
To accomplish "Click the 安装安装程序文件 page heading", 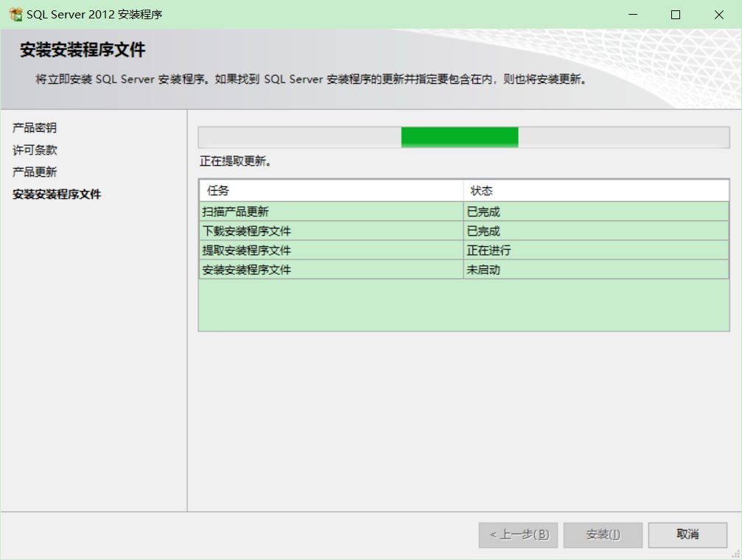I will click(83, 49).
